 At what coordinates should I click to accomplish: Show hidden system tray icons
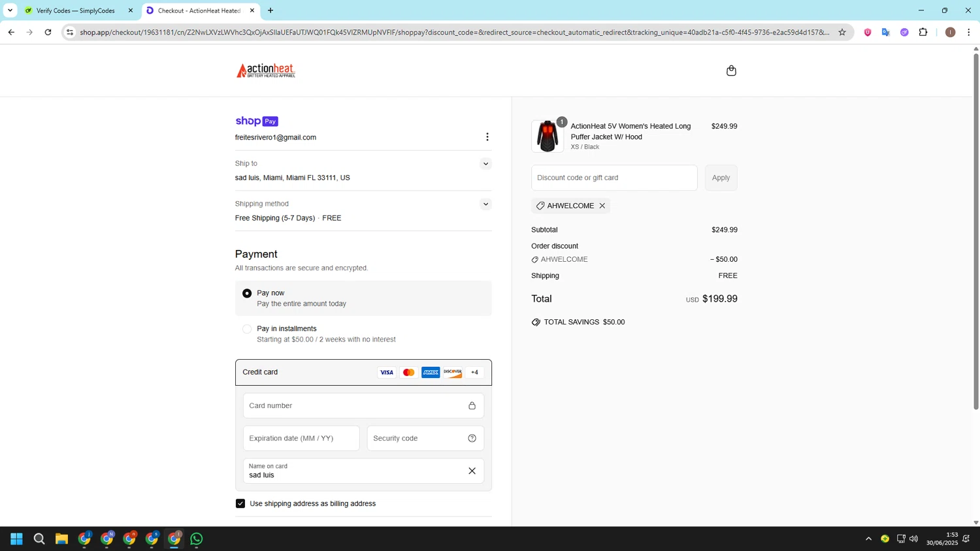pos(868,539)
